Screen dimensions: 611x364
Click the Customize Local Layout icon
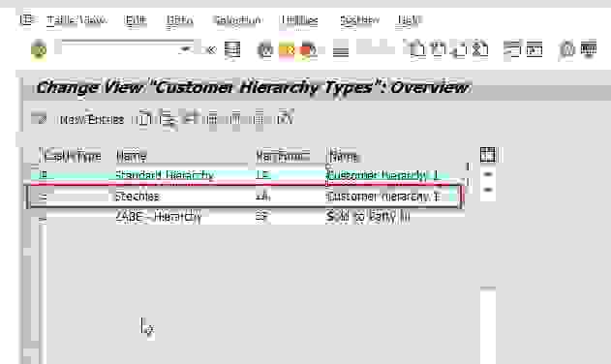pos(589,49)
